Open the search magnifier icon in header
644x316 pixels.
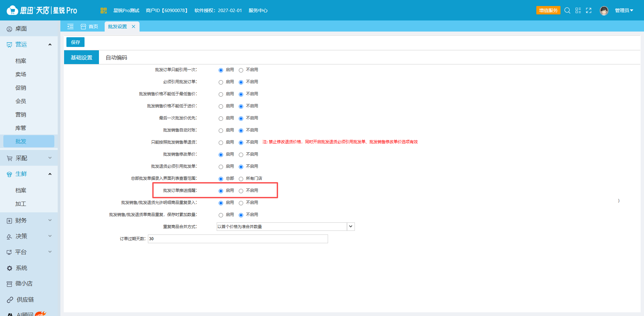[x=567, y=10]
